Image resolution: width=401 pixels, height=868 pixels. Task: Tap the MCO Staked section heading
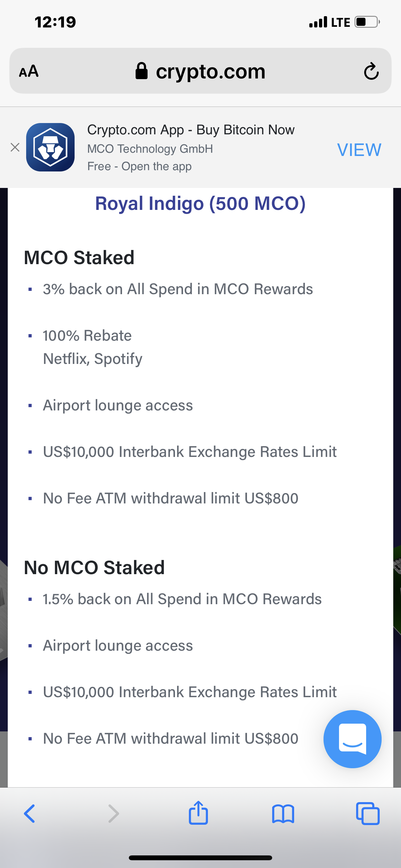[x=79, y=258]
